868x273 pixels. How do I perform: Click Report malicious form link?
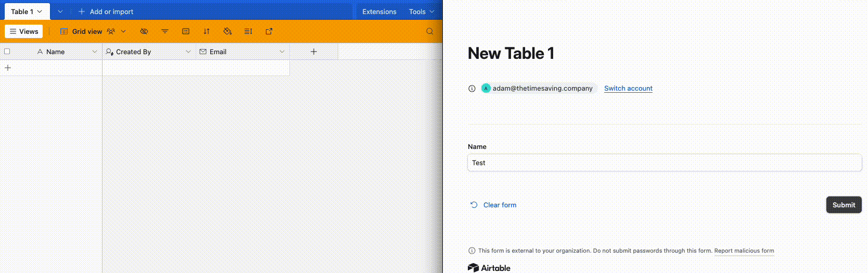(x=744, y=251)
